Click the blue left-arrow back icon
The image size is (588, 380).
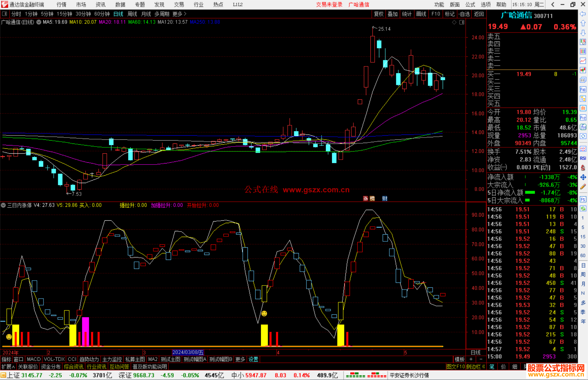pos(583,14)
